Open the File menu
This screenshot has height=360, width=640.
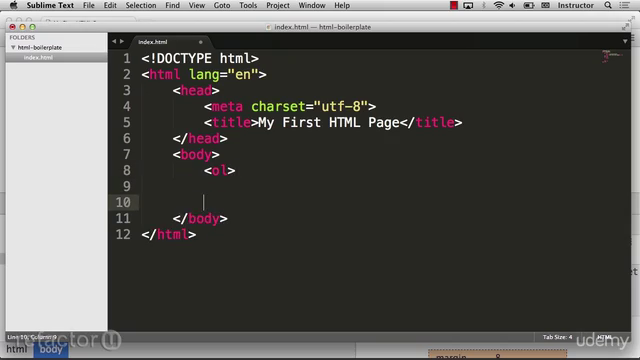[x=89, y=5]
